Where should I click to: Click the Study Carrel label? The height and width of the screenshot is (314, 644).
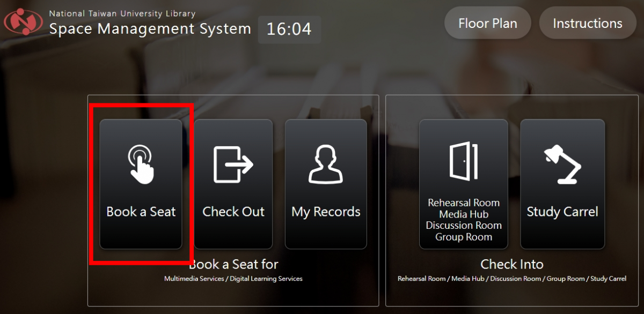click(562, 212)
